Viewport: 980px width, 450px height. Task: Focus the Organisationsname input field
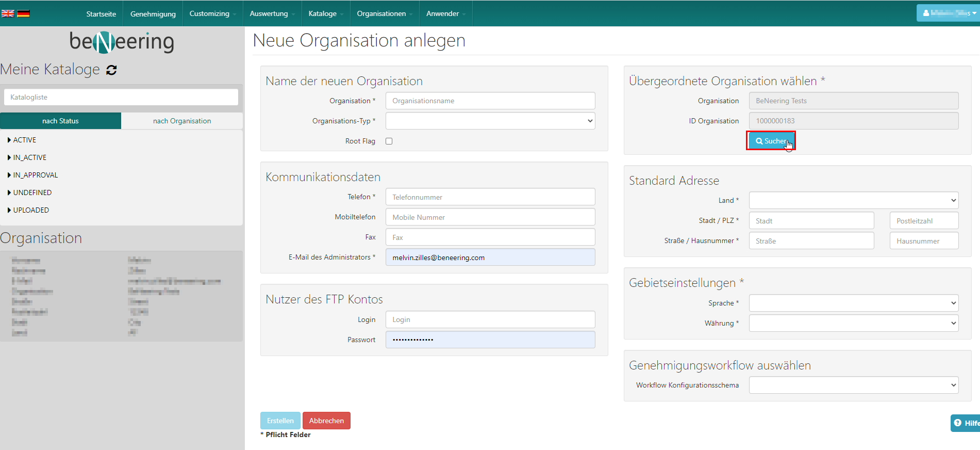coord(490,101)
